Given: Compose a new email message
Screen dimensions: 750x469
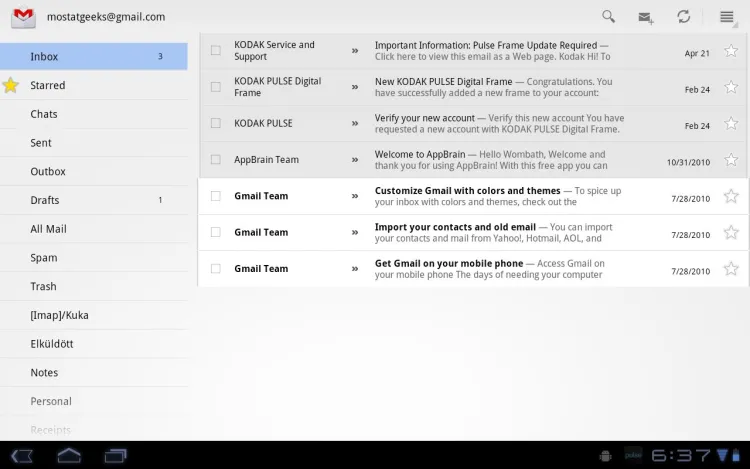Looking at the screenshot, I should coord(646,17).
